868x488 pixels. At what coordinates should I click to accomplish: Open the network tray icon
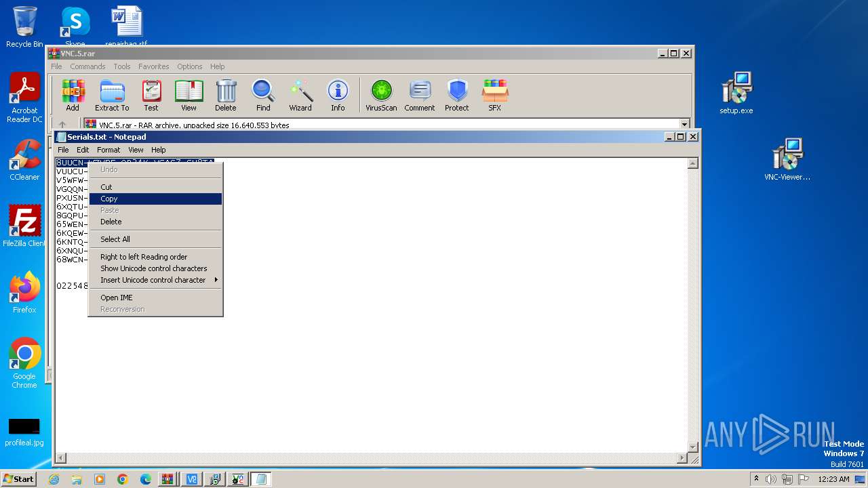coord(788,479)
